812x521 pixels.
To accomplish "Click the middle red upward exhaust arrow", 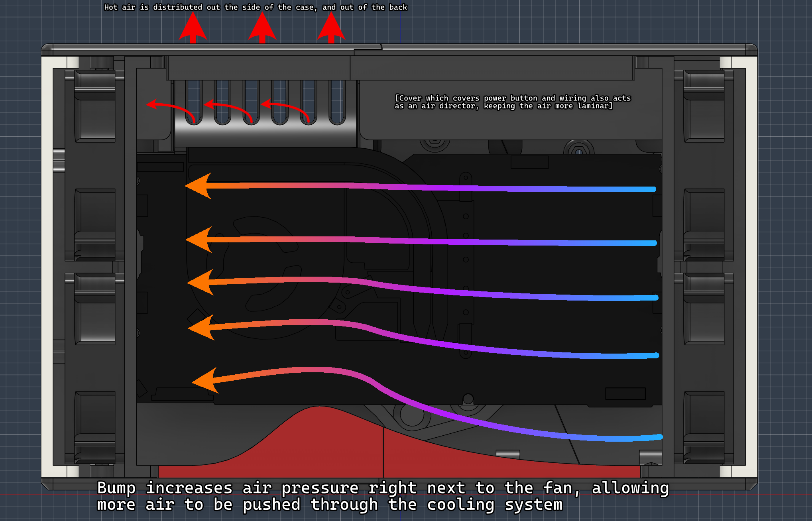I will (262, 29).
